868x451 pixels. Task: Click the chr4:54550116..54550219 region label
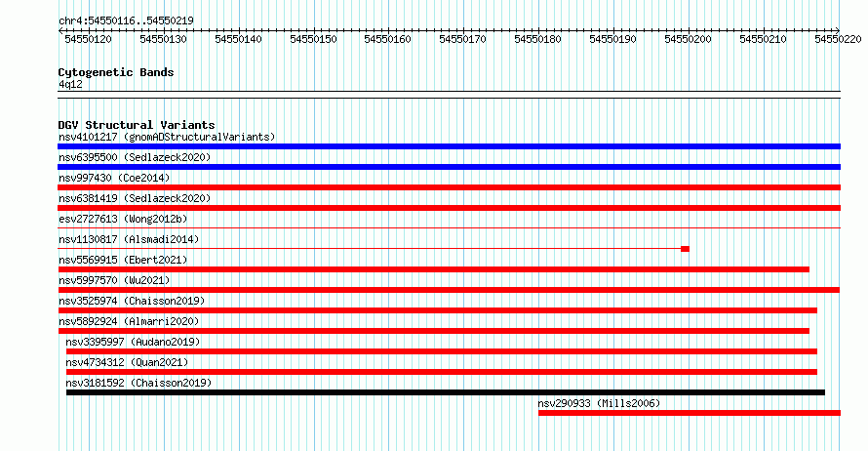pos(126,21)
